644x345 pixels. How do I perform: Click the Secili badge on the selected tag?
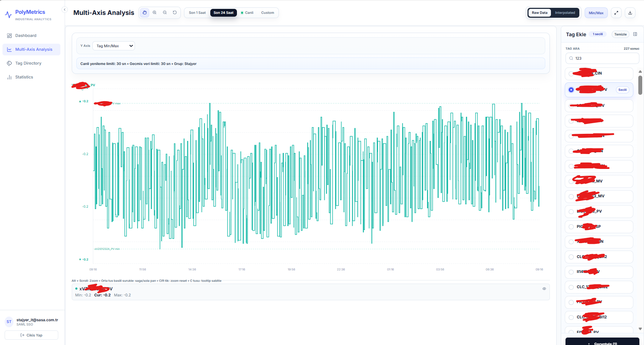(622, 90)
